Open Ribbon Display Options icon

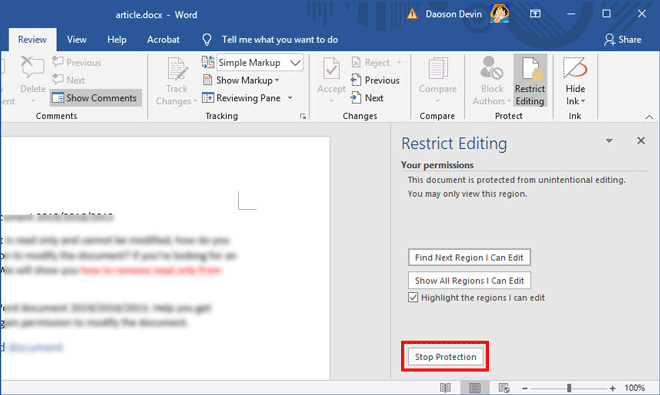coord(535,14)
